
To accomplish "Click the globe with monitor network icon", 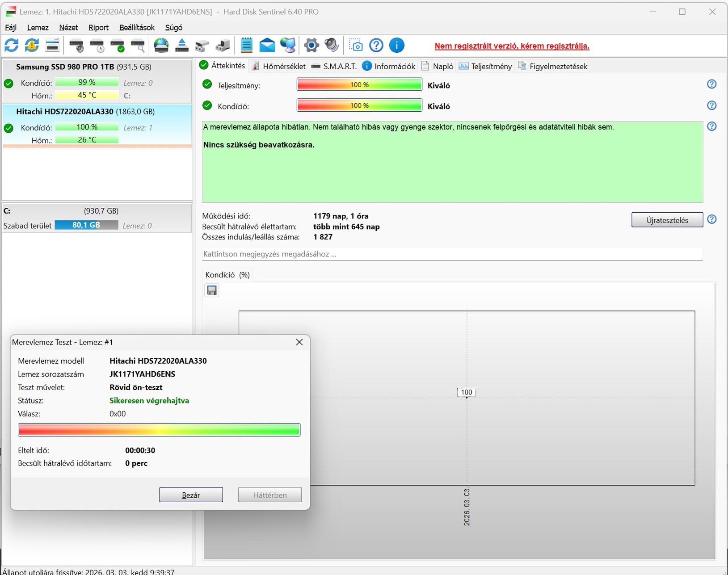I will click(x=288, y=45).
